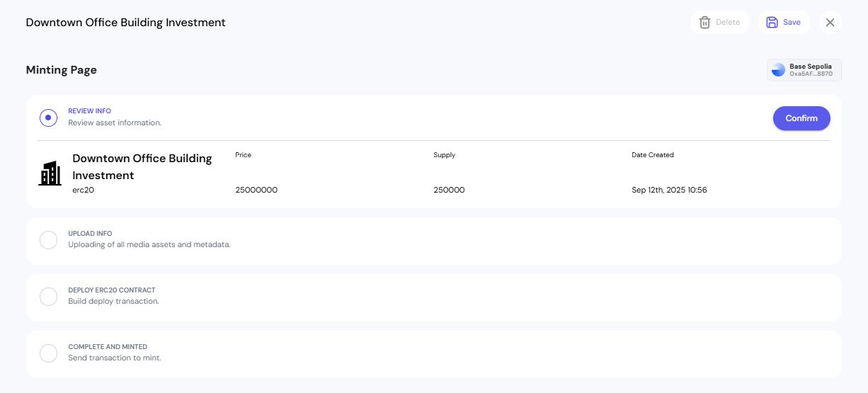Close the minting page with X
This screenshot has width=868, height=393.
coord(830,23)
